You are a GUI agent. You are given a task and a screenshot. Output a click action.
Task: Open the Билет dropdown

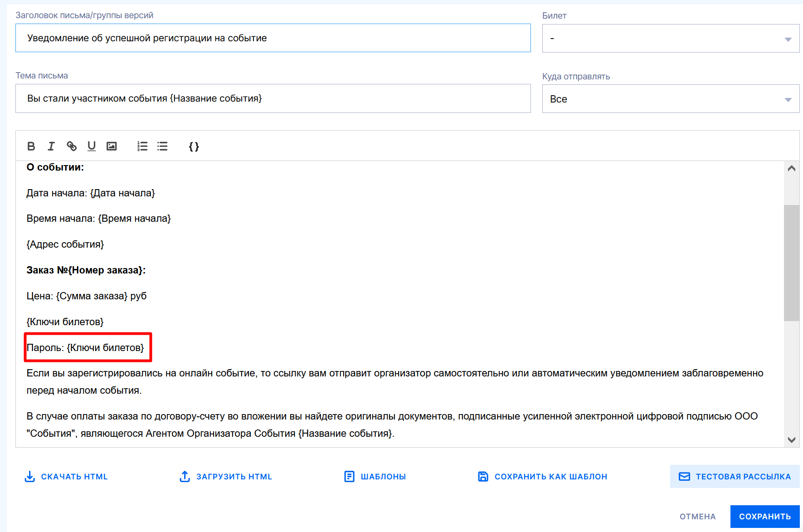[x=670, y=39]
